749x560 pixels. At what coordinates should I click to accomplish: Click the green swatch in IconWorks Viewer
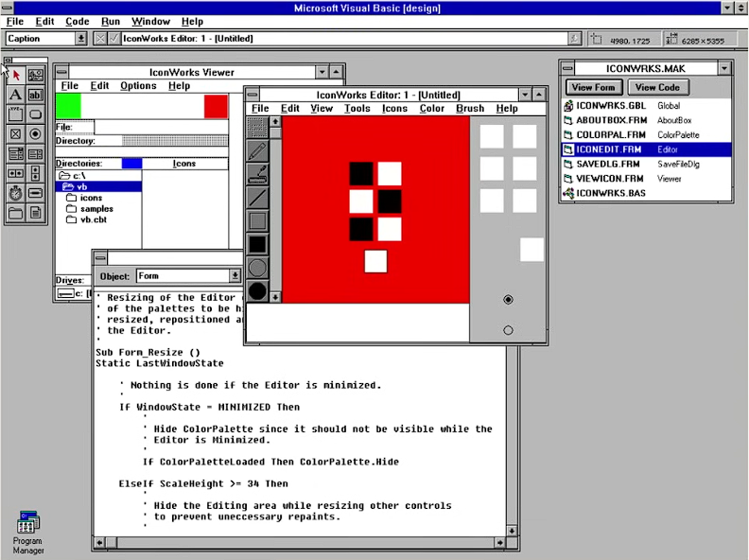[x=68, y=106]
